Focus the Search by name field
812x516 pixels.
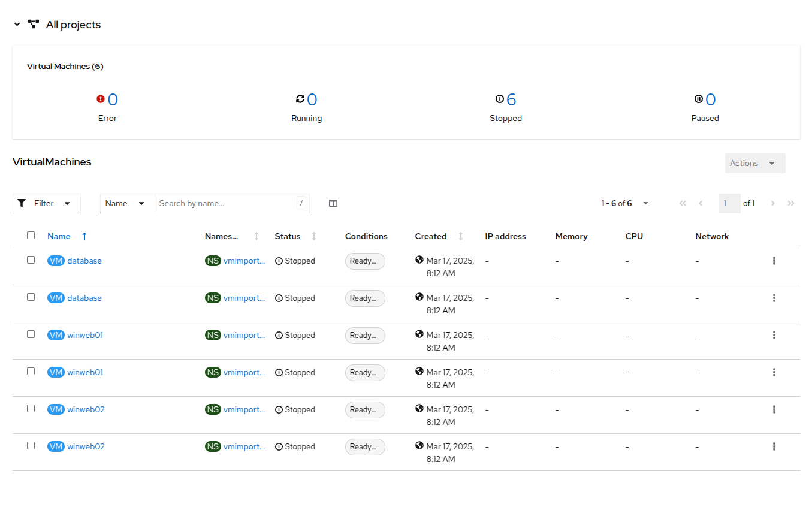click(x=225, y=204)
